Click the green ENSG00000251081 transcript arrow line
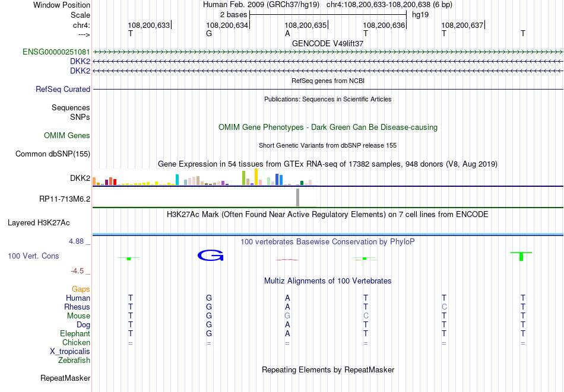 tap(328, 52)
